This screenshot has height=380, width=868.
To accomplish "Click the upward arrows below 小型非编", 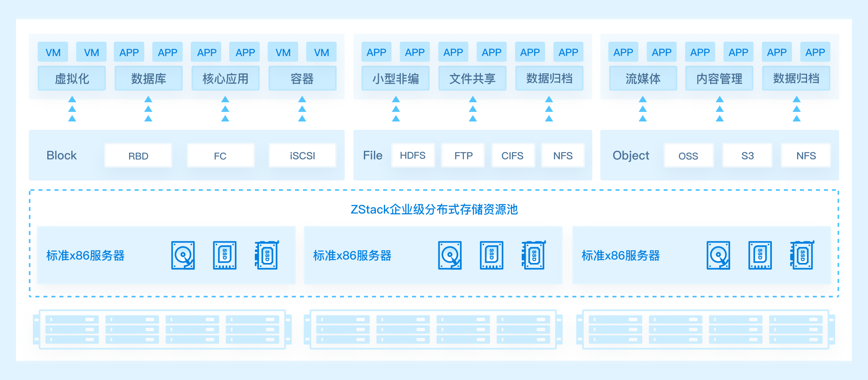I will click(396, 109).
